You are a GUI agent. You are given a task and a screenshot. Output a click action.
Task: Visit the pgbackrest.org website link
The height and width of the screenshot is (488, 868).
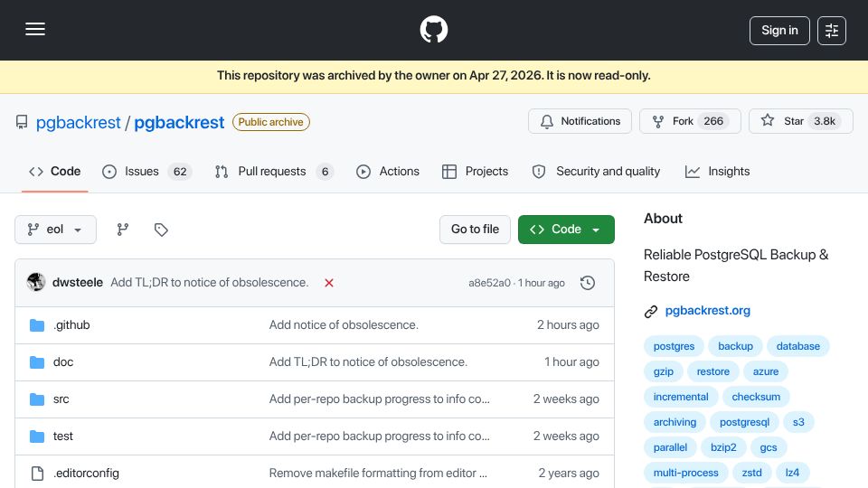pos(707,310)
